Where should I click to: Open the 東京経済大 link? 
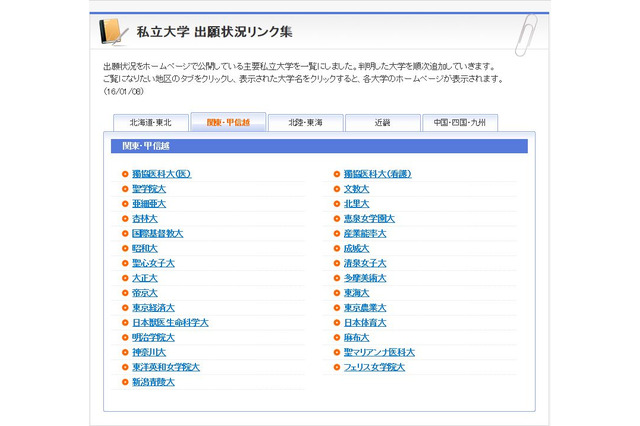[153, 308]
